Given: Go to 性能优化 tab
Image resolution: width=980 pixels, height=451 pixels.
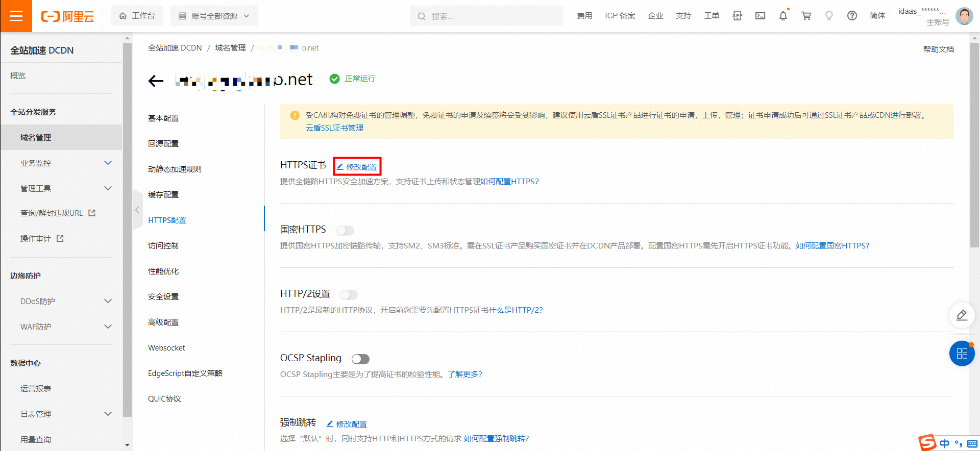Looking at the screenshot, I should coord(163,271).
